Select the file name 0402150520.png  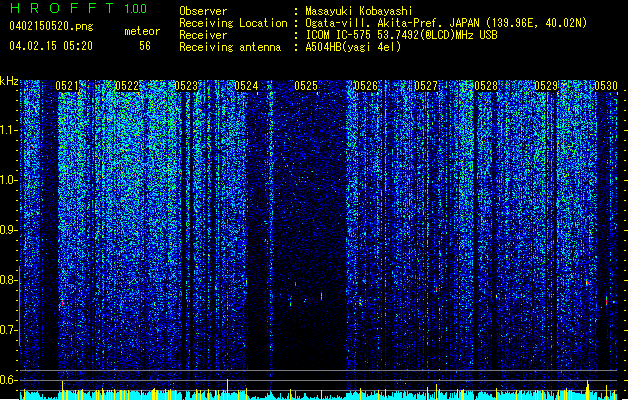pos(51,26)
